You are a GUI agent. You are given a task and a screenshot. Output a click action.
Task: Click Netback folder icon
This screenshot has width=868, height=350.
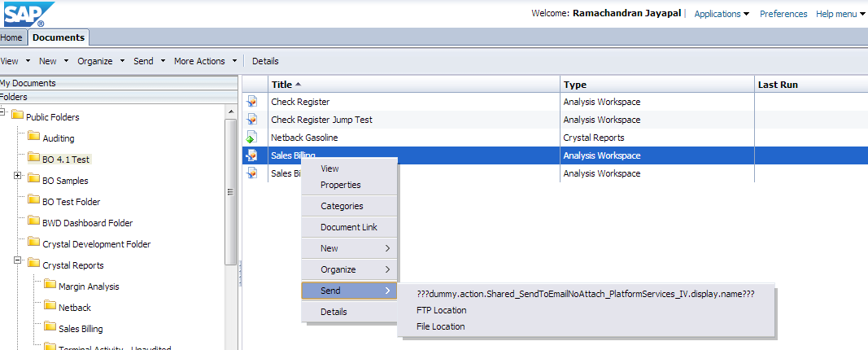click(50, 307)
